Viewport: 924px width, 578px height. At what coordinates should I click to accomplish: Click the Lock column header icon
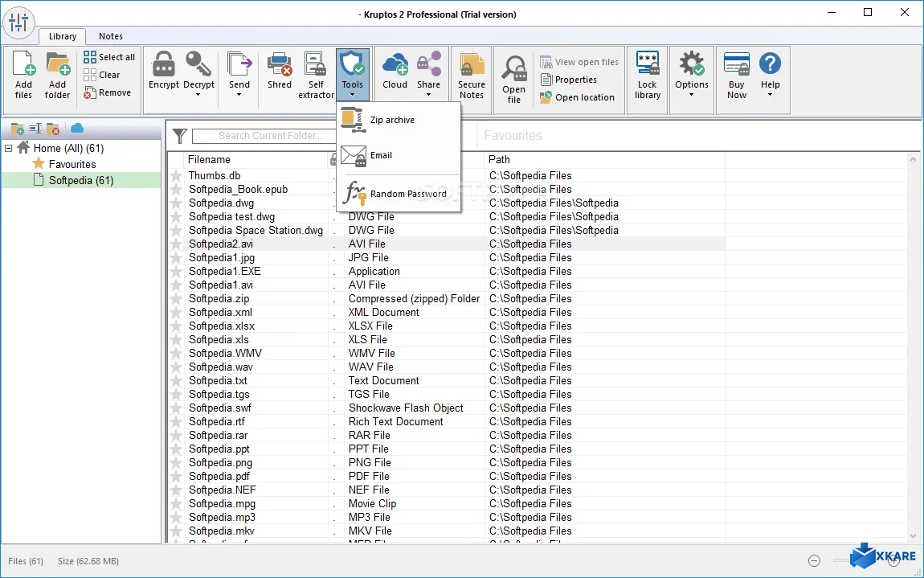(334, 159)
